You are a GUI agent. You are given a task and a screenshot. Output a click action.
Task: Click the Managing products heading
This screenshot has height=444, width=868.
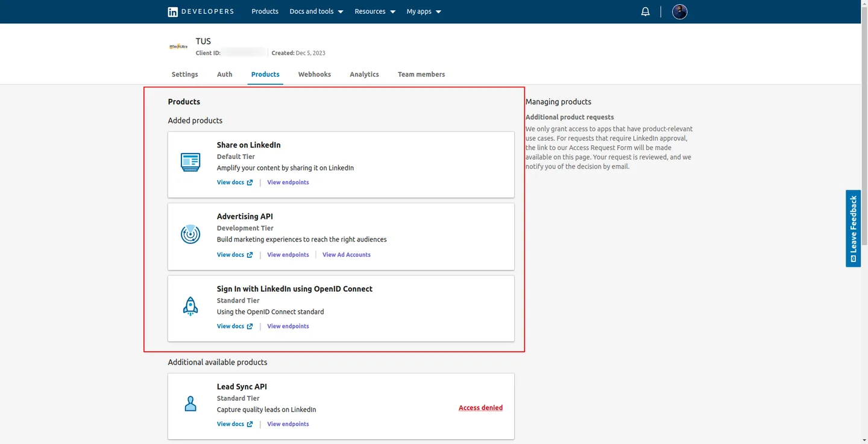click(x=558, y=102)
